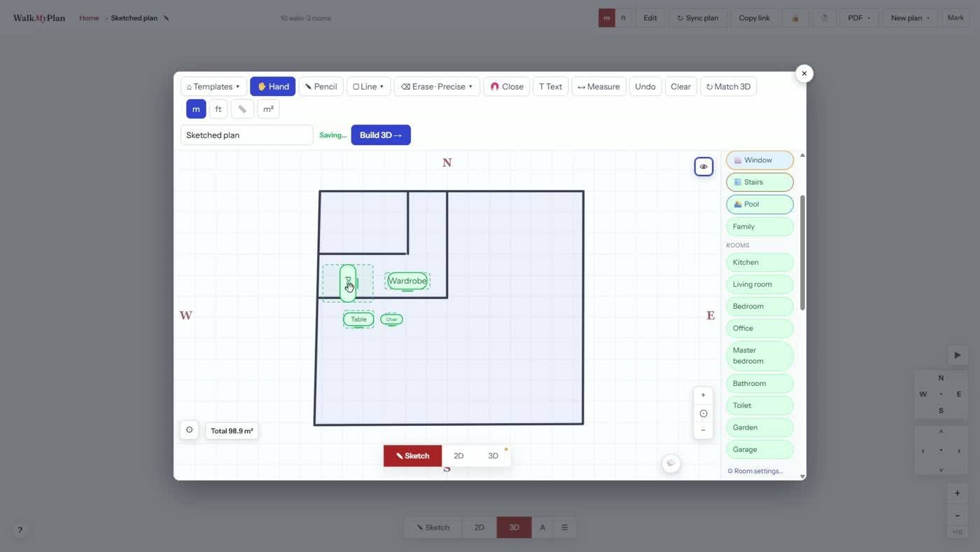
Task: Switch sketch units to feet
Action: [x=218, y=109]
